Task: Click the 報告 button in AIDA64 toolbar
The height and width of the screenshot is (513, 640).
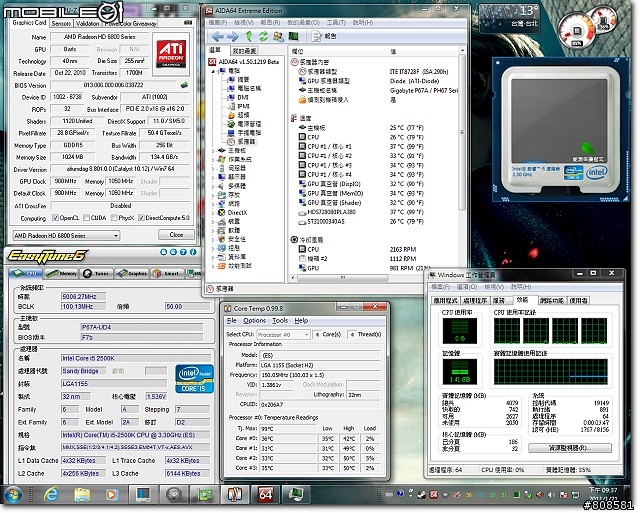Action: pos(324,37)
